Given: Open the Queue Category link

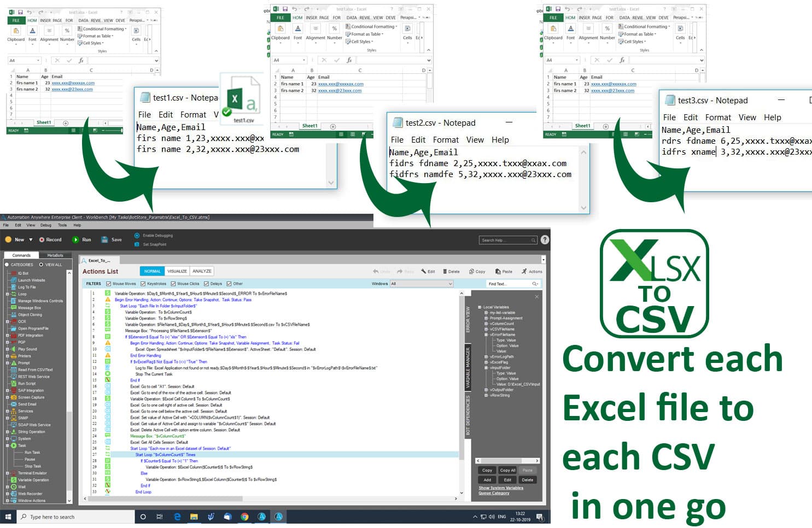Looking at the screenshot, I should tap(494, 493).
